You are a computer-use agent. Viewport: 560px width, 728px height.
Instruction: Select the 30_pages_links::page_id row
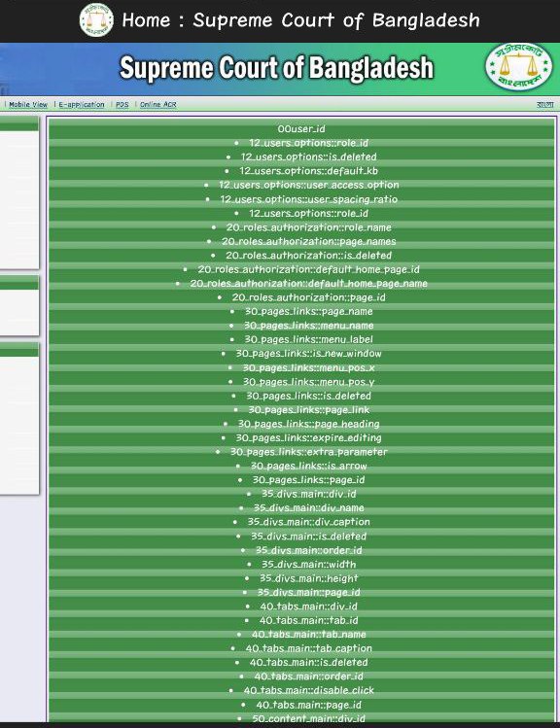coord(309,479)
